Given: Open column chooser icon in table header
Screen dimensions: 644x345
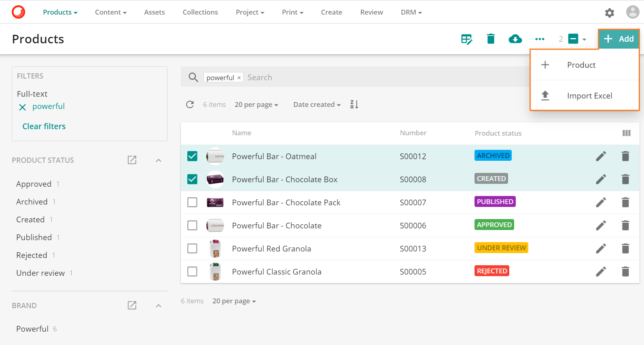Looking at the screenshot, I should [626, 133].
